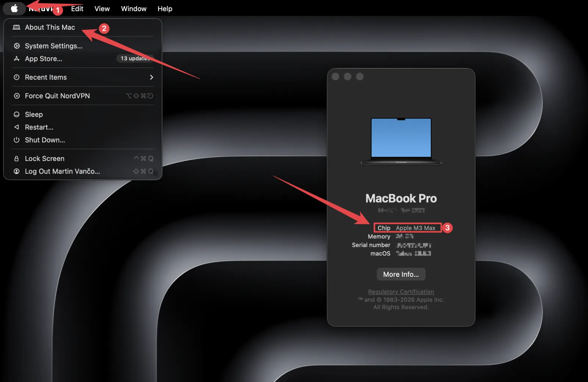
Task: Expand the Recent Items submenu chevron
Action: coord(151,77)
